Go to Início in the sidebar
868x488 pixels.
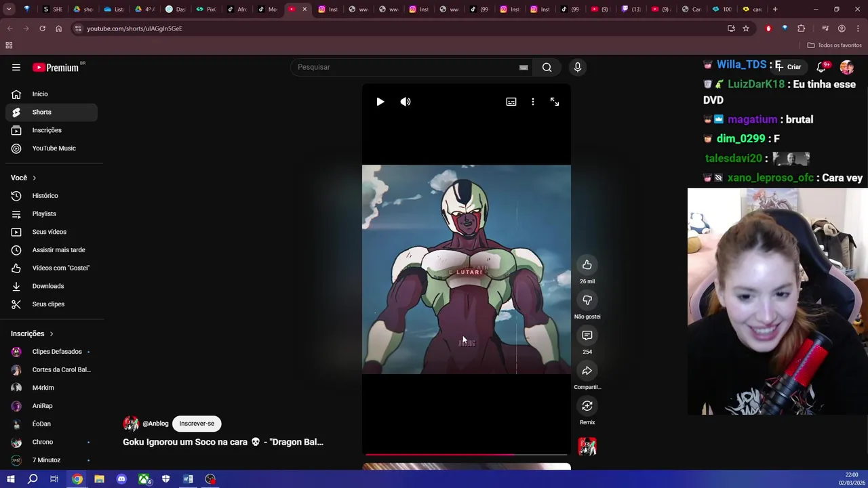52,94
